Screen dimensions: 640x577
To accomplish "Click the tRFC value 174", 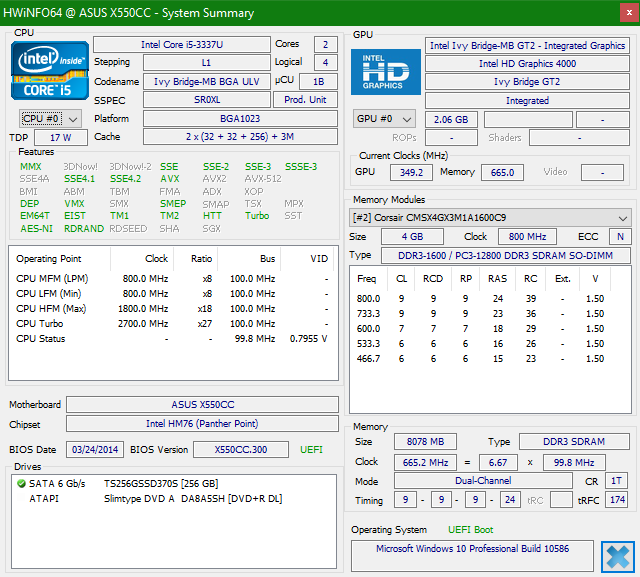I will click(617, 500).
